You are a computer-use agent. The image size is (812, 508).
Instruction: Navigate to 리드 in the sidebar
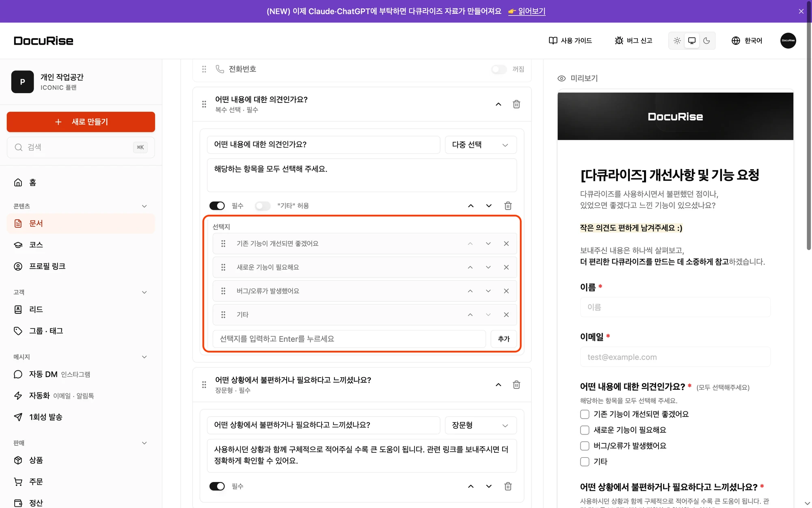(x=81, y=309)
